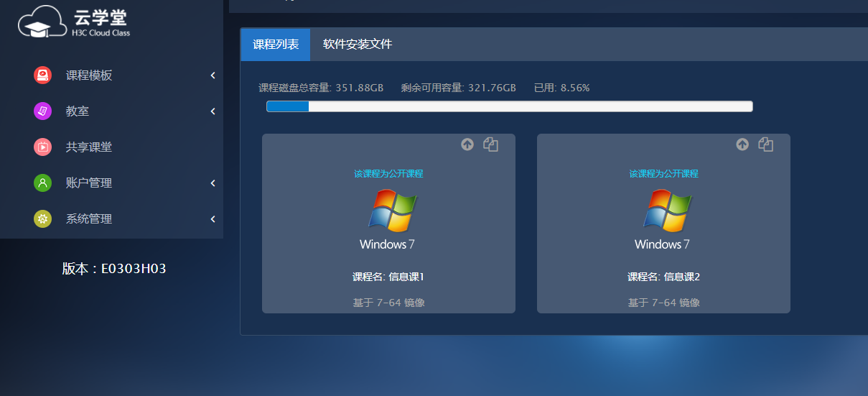Click the course name 信息课1
This screenshot has width=868, height=396.
[x=388, y=277]
